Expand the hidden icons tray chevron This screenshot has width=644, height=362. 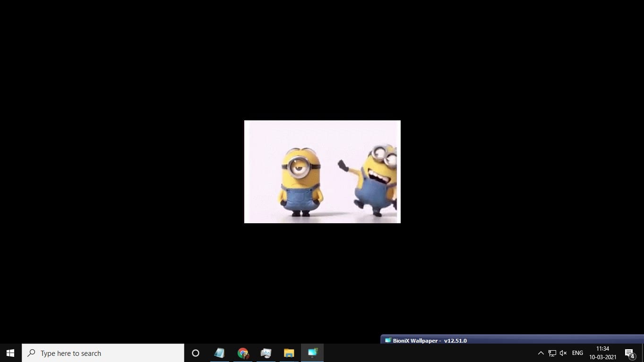541,353
